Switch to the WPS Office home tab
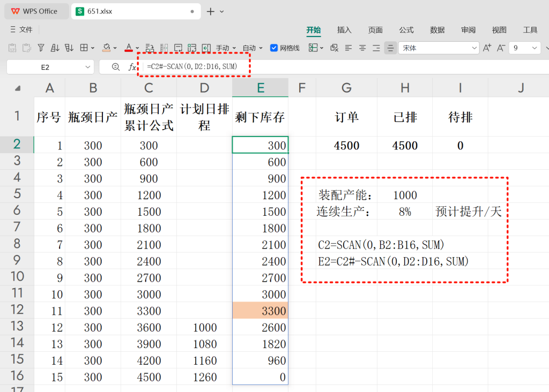The height and width of the screenshot is (392, 549). 36,11
